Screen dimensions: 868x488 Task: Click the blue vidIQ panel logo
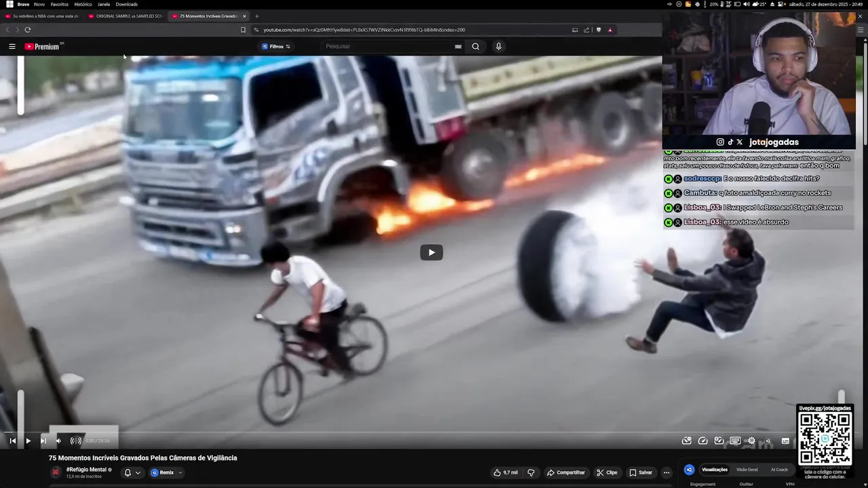689,470
